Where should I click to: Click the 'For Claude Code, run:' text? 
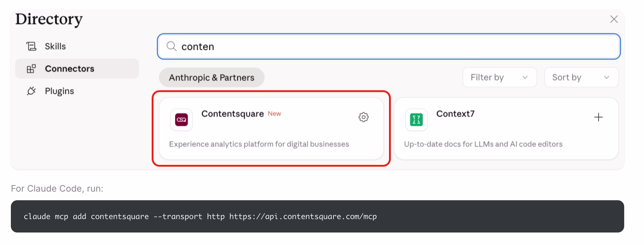57,188
